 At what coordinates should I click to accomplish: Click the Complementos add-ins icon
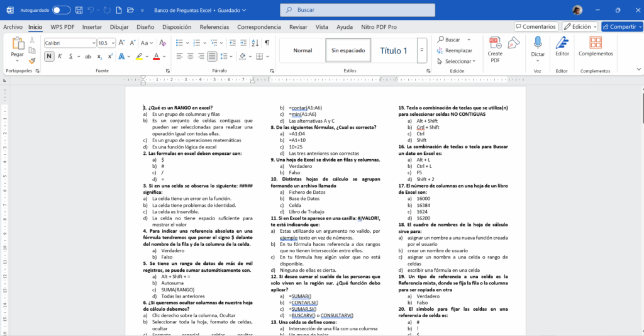pos(596,43)
